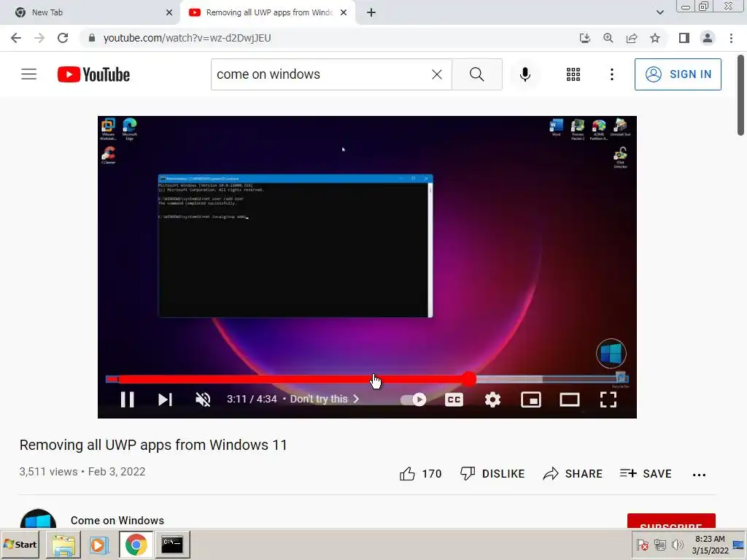
Task: Click the DISLIKE button
Action: pos(492,474)
